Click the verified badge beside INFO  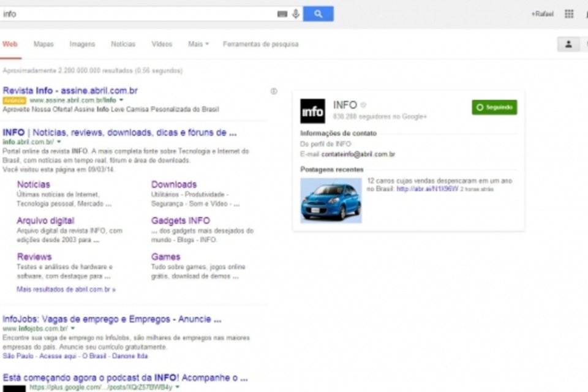(363, 105)
